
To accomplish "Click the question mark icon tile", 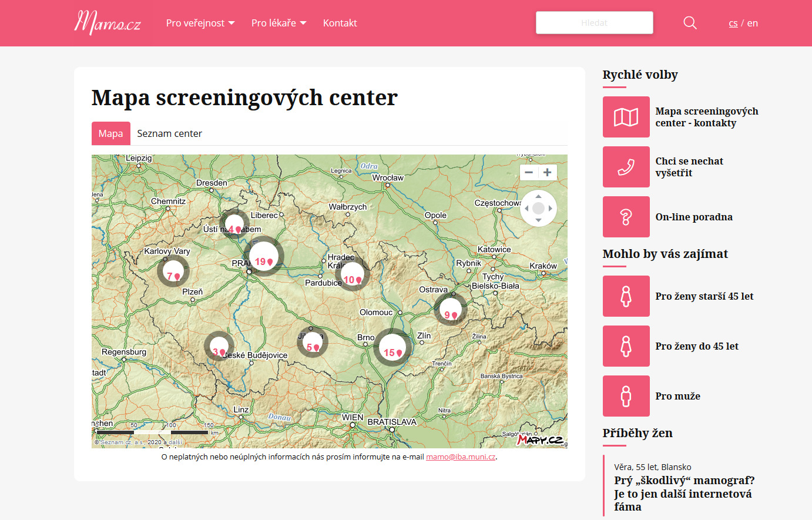I will (626, 217).
